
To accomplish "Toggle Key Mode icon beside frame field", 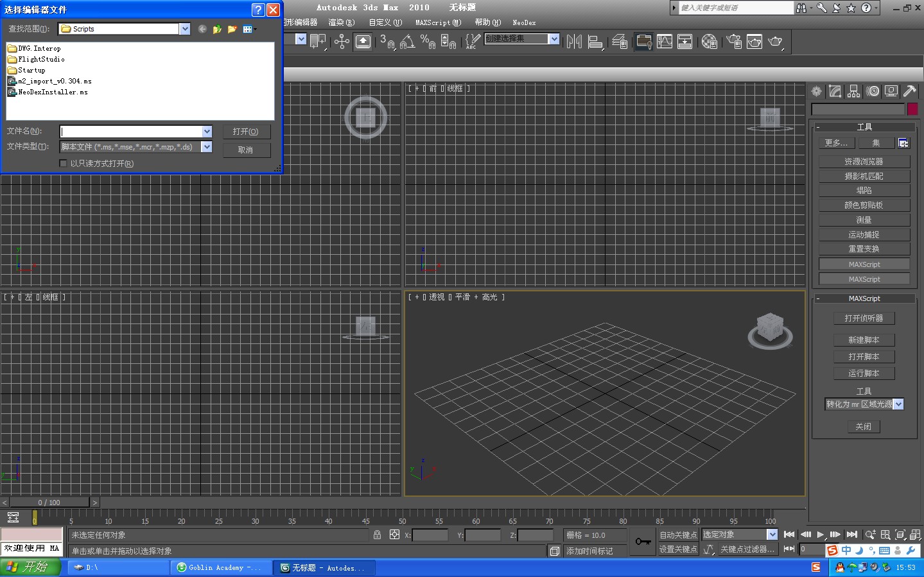I will (789, 549).
